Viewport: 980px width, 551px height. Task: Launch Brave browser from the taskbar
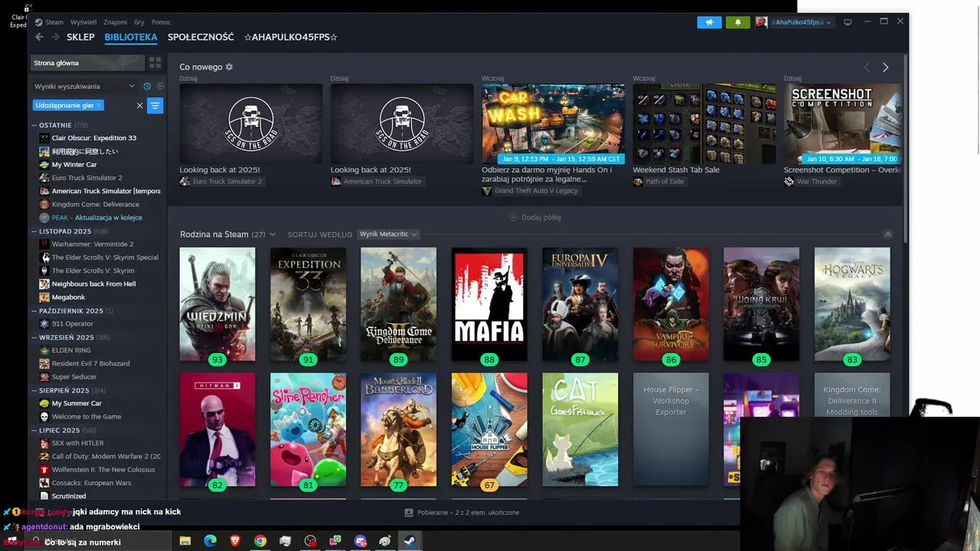(x=235, y=541)
